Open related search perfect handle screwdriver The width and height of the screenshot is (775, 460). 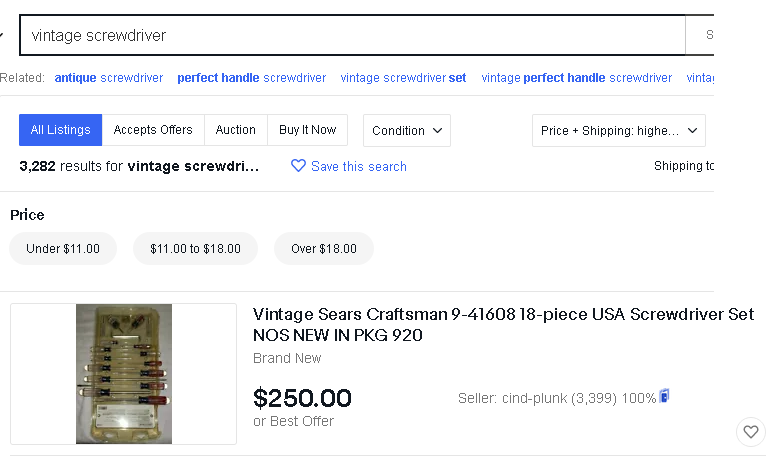[252, 78]
